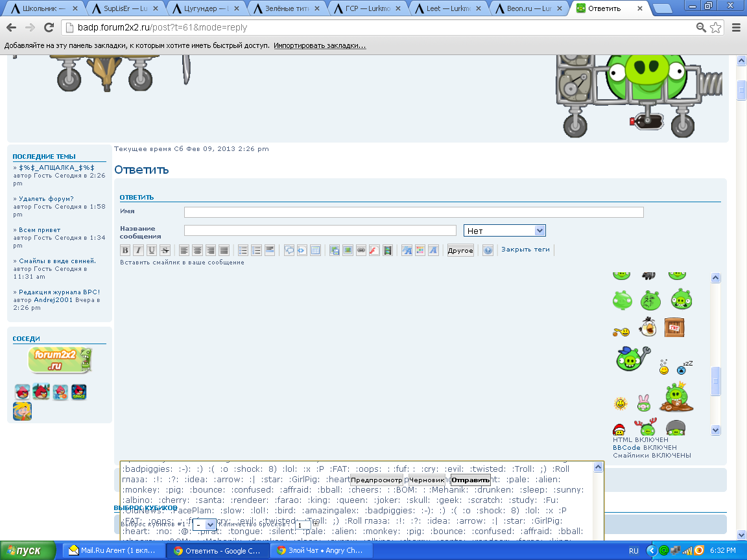Insert Flash content icon
The width and height of the screenshot is (747, 560).
(374, 250)
